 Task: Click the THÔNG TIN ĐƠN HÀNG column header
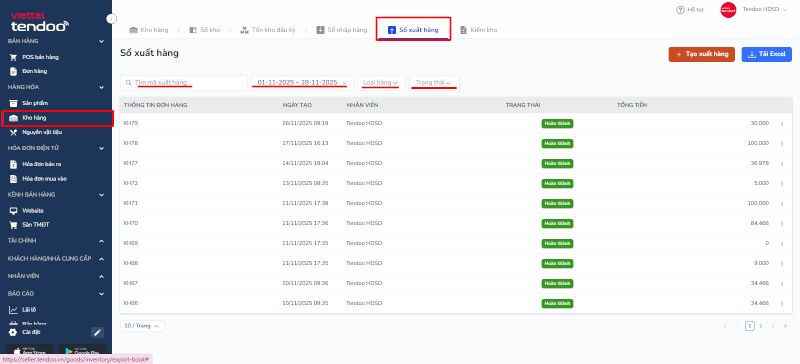(x=156, y=105)
